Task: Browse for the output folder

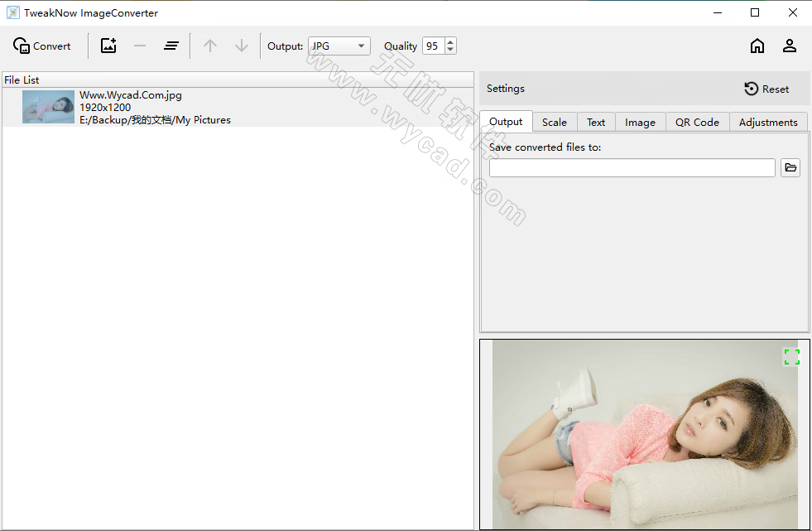Action: pos(790,167)
